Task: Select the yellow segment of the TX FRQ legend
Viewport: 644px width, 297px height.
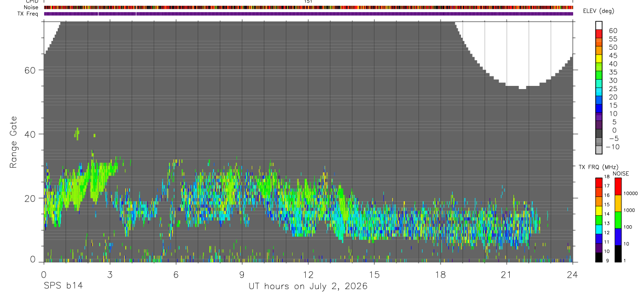Action: (x=598, y=211)
